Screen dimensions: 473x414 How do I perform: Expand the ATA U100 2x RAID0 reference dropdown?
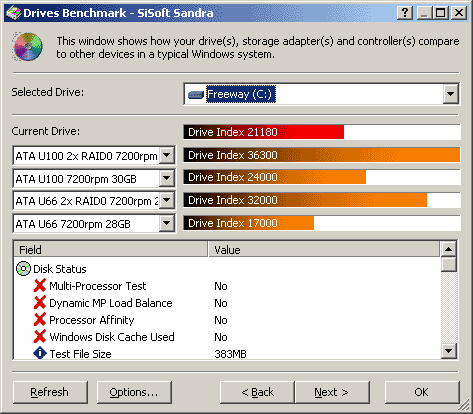166,155
